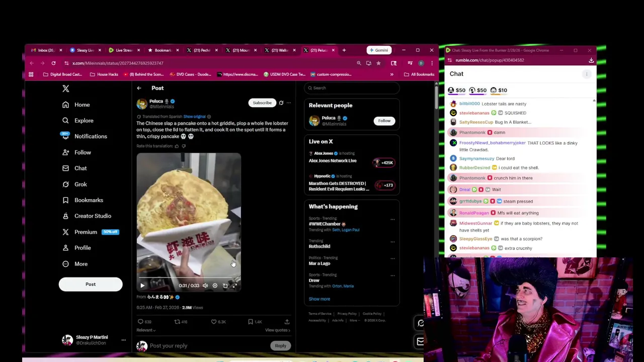The image size is (644, 362).
Task: Rate translation thumbs down
Action: click(x=184, y=146)
